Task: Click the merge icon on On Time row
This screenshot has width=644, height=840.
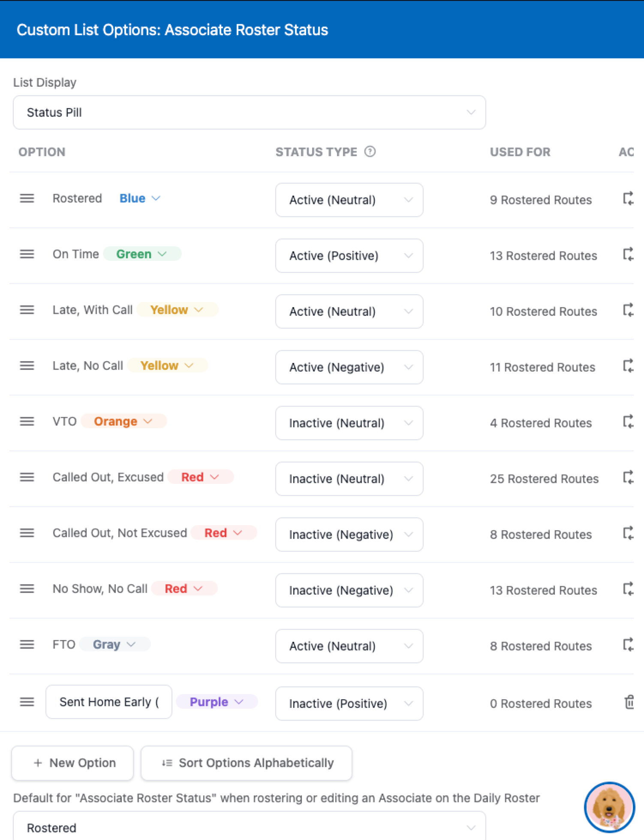Action: [628, 254]
